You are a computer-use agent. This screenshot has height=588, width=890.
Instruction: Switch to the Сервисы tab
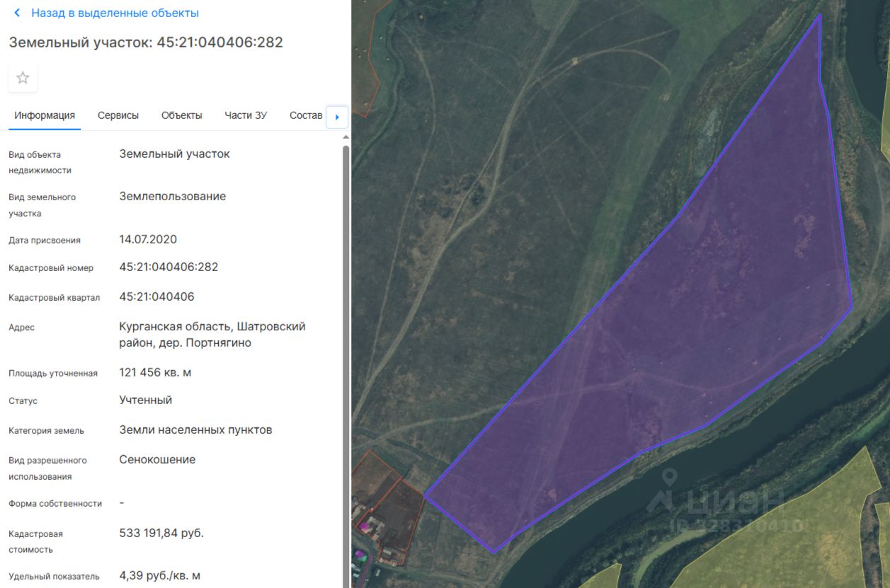coord(118,115)
